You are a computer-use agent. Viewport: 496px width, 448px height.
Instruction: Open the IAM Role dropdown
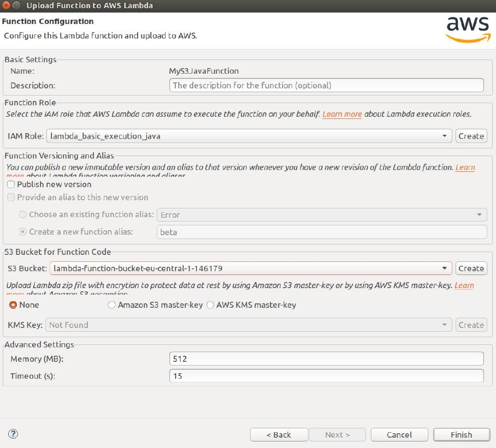pos(249,136)
